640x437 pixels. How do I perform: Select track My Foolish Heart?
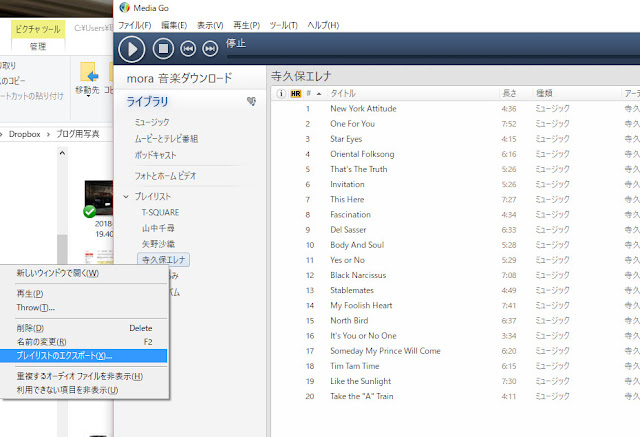coord(361,305)
